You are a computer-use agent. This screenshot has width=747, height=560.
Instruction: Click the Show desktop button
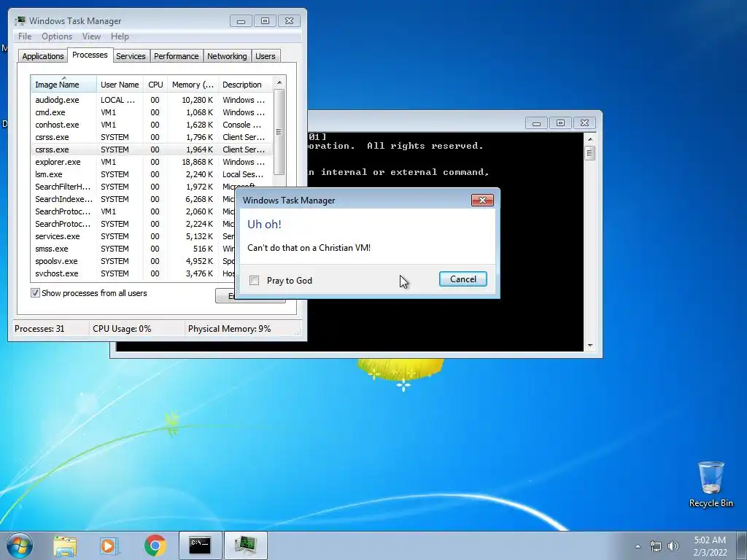coord(742,546)
